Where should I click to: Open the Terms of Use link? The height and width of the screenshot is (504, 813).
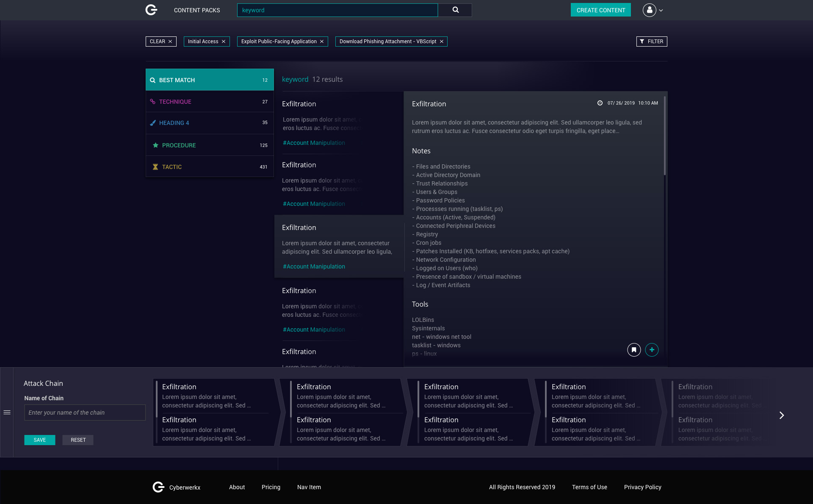(589, 487)
